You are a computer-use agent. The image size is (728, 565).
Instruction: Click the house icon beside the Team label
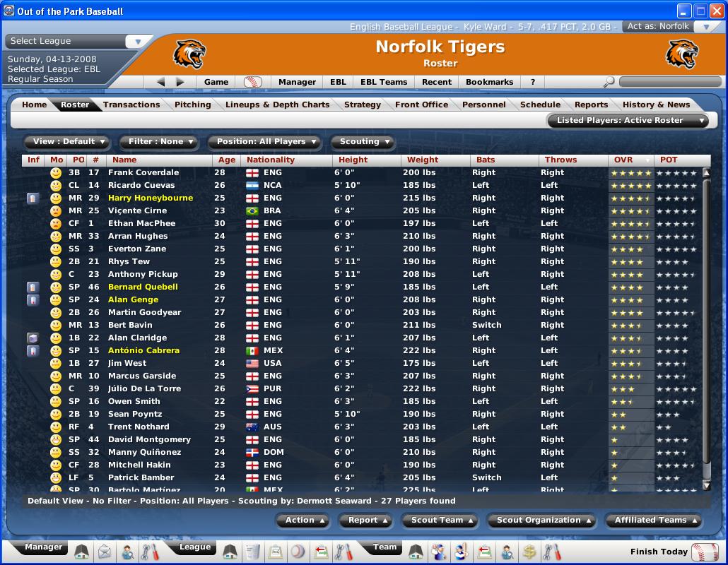click(x=416, y=552)
